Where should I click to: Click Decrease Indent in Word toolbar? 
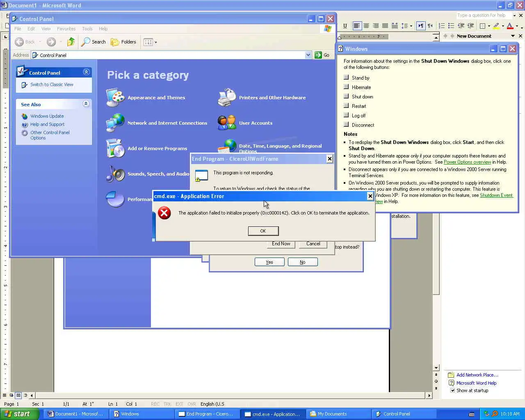pyautogui.click(x=461, y=26)
